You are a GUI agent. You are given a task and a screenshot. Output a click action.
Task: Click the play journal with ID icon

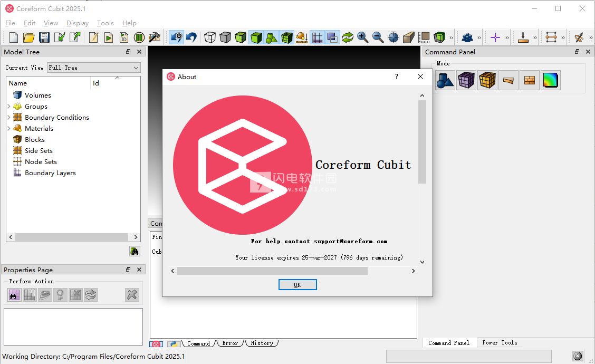click(x=124, y=37)
